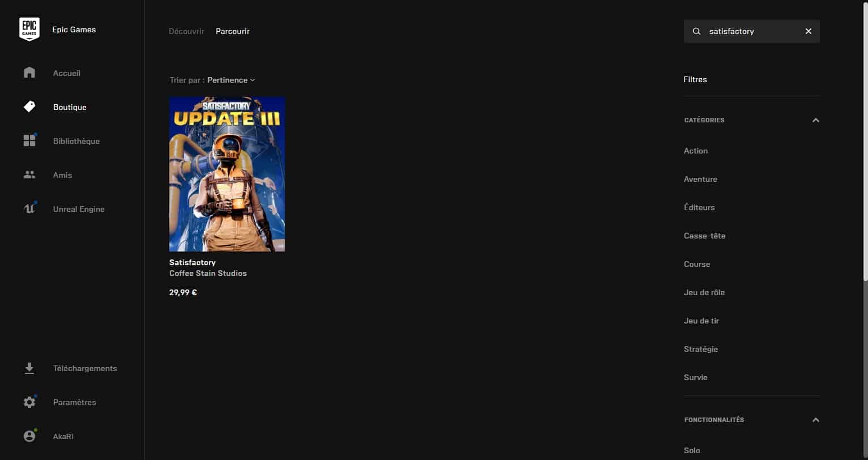
Task: Open Téléchargements in the sidebar
Action: pyautogui.click(x=85, y=368)
